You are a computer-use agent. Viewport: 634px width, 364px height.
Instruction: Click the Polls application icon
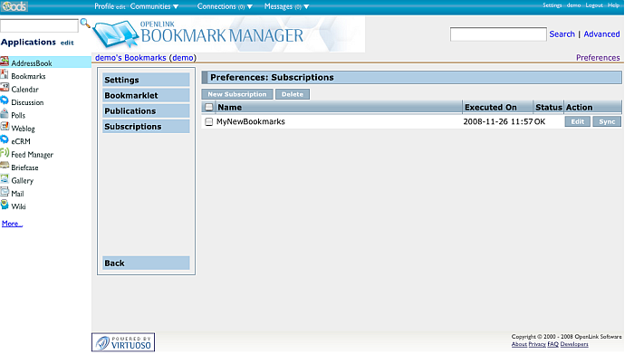[x=5, y=115]
